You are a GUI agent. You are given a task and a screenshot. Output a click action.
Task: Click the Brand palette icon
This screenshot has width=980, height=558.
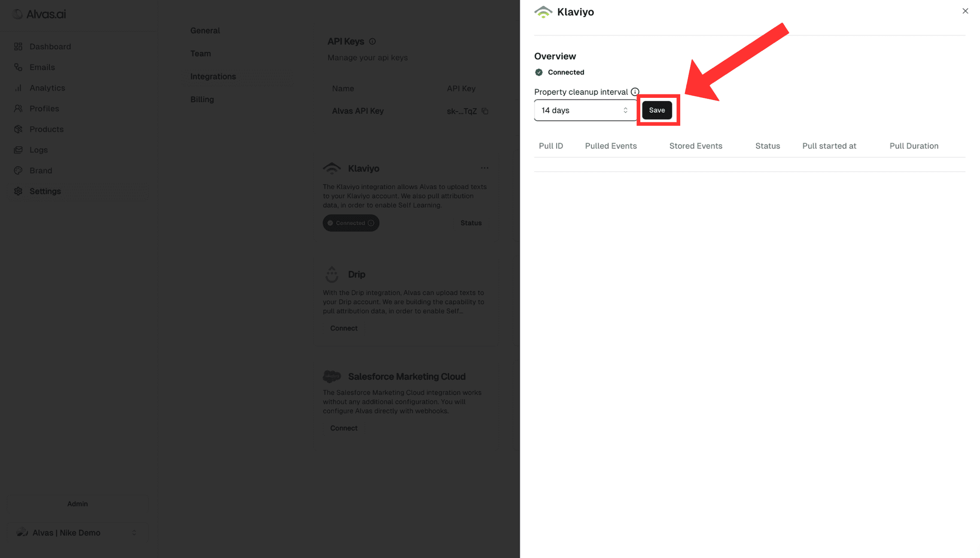click(18, 170)
